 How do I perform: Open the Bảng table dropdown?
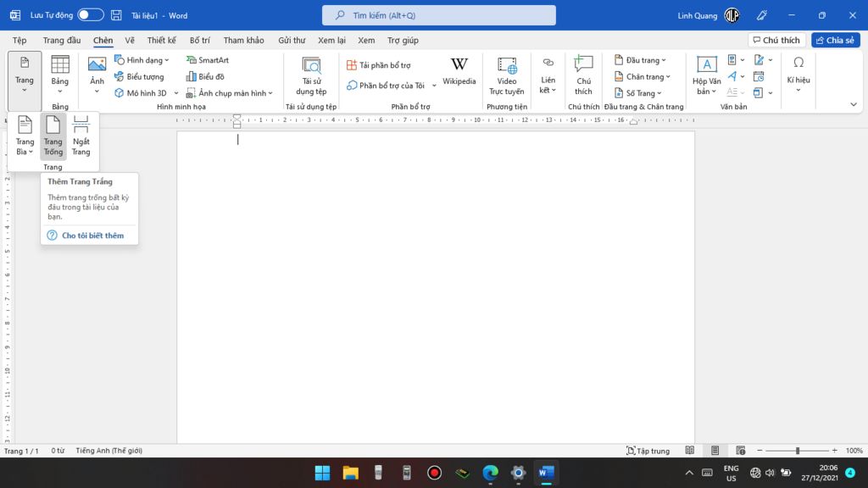point(60,75)
